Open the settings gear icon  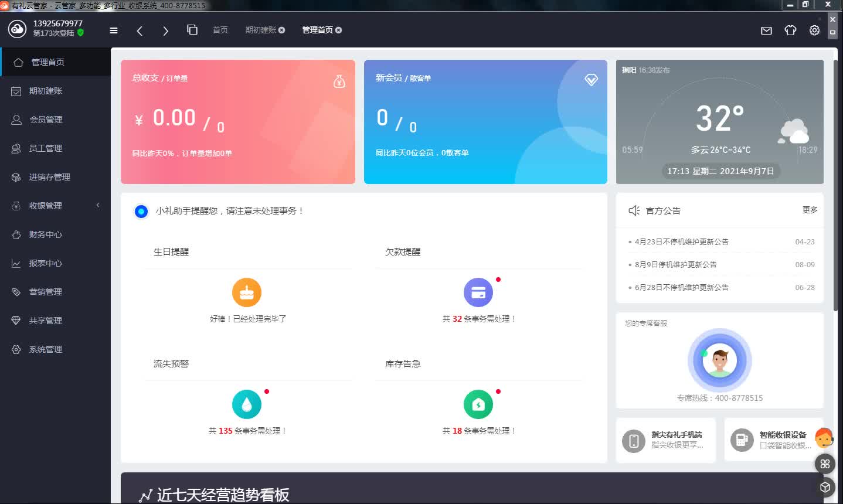pos(814,30)
